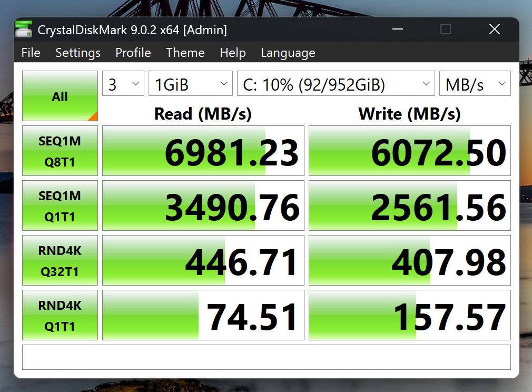
Task: Expand the test count dropdown showing 3
Action: [x=123, y=83]
